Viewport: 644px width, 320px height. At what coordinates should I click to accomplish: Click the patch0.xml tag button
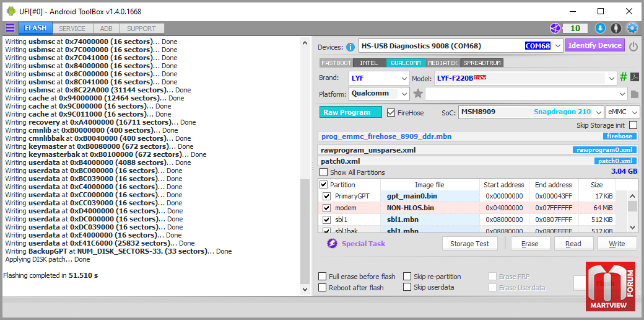(616, 161)
